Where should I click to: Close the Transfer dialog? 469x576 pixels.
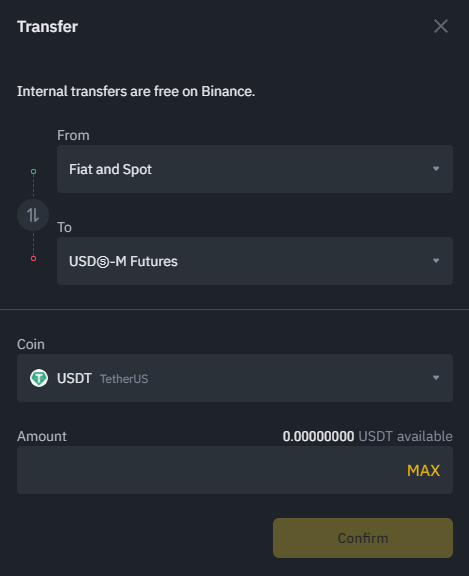click(x=441, y=26)
